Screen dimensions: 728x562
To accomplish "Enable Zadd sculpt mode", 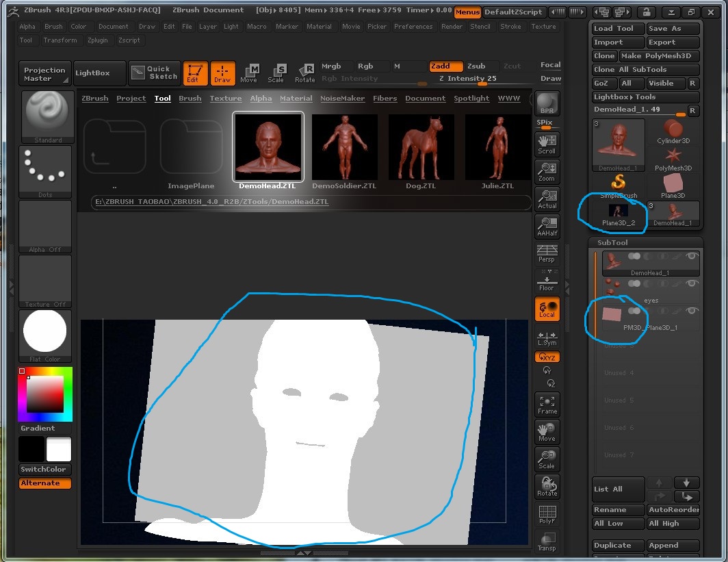I will click(445, 66).
